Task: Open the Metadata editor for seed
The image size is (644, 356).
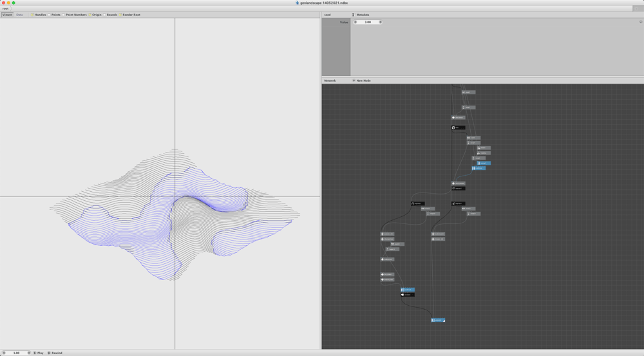Action: point(361,15)
